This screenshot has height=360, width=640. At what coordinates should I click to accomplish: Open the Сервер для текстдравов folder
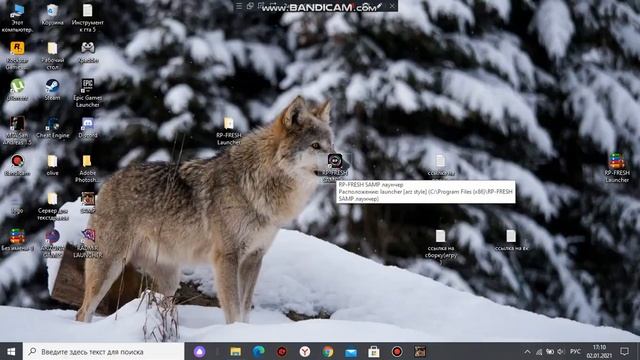pos(52,206)
